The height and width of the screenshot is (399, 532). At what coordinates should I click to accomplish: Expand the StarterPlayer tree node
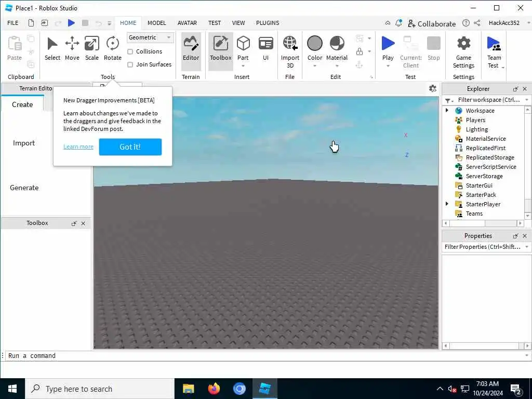point(447,204)
